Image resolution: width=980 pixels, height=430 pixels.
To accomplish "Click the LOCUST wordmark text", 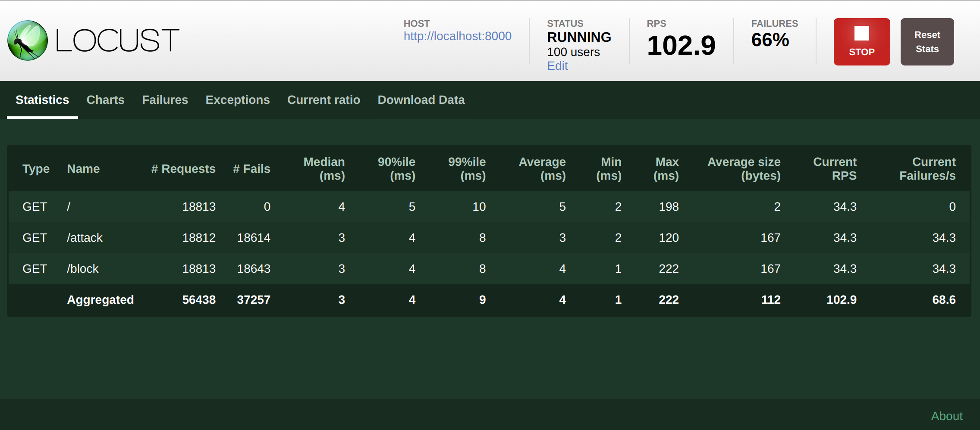I will click(117, 41).
